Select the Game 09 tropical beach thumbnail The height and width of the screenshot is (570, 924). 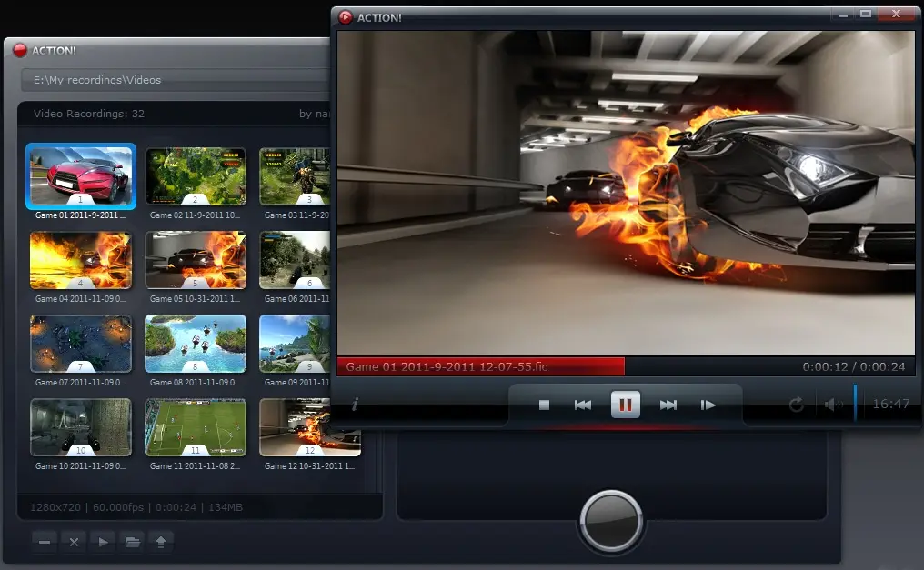click(295, 344)
